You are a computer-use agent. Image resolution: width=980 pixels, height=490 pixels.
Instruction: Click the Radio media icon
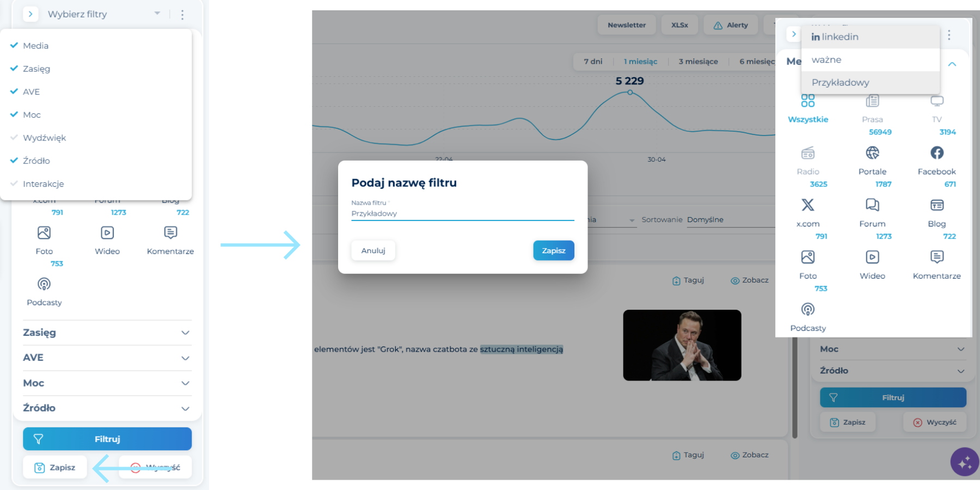point(807,153)
